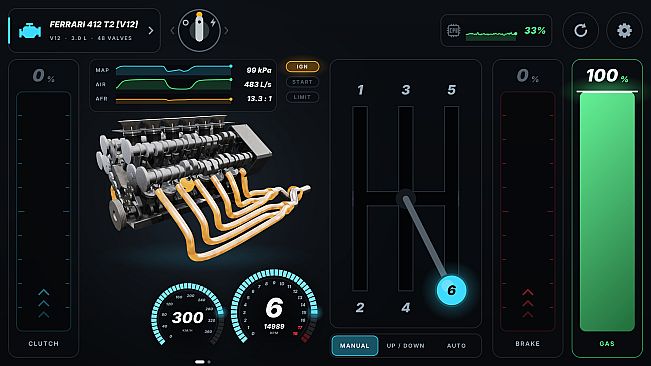The image size is (651, 366).
Task: Click the clutch up-arrows chevron icon
Action: (x=44, y=303)
